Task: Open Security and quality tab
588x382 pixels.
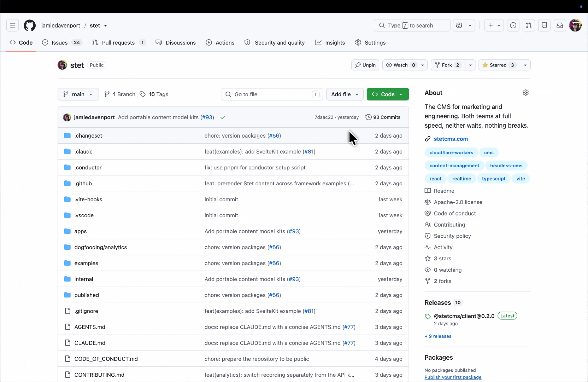Action: [x=275, y=43]
